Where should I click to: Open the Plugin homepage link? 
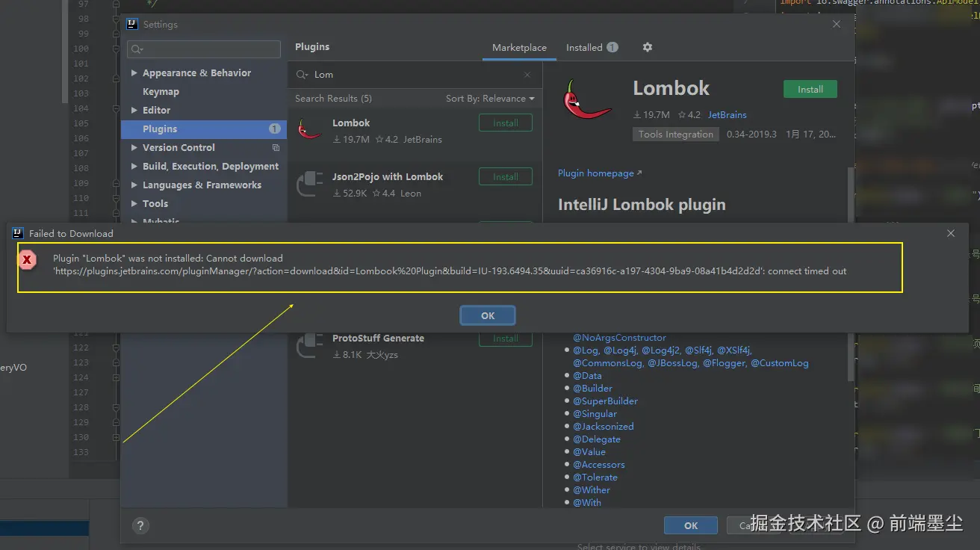point(600,173)
